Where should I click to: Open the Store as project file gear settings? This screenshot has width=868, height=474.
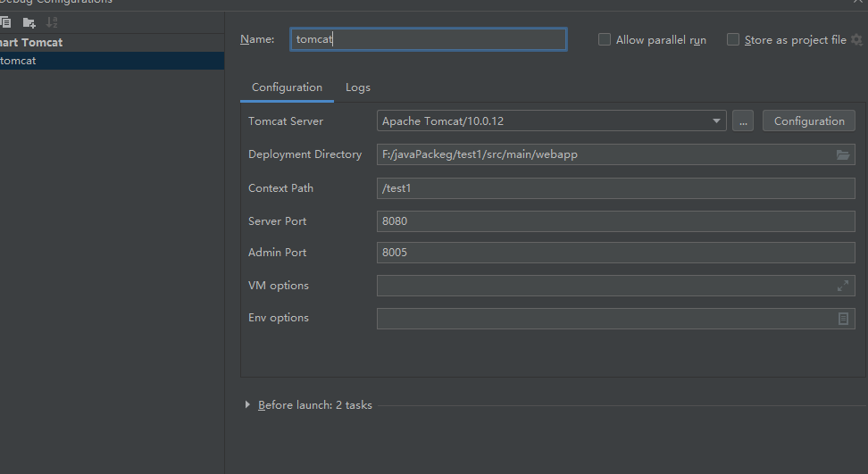[856, 40]
